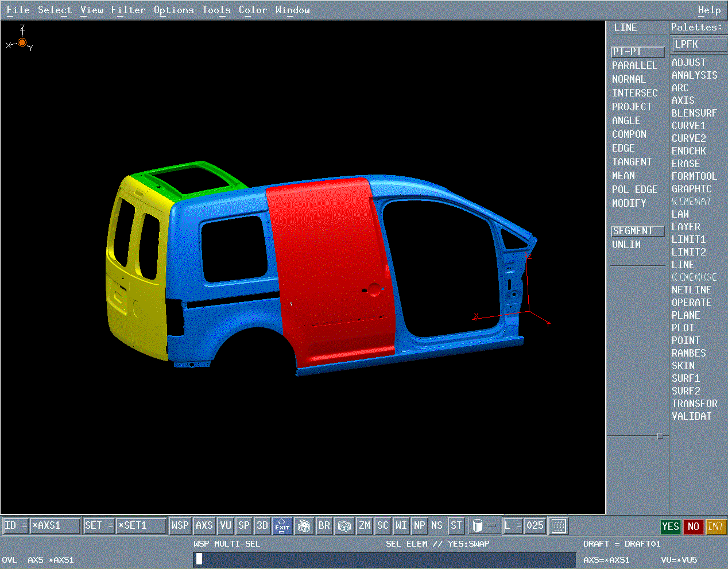Image resolution: width=728 pixels, height=569 pixels.
Task: Click the WSP workspace toolbar button
Action: click(180, 525)
